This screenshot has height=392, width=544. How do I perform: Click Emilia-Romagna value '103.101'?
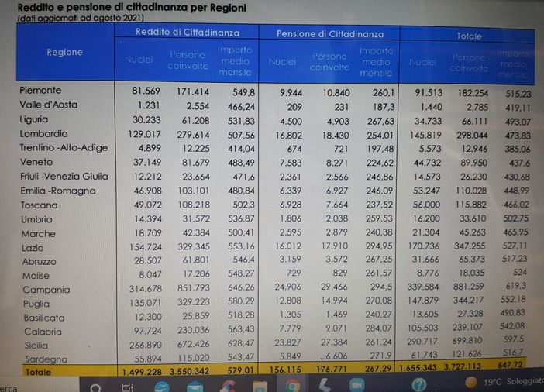(194, 191)
